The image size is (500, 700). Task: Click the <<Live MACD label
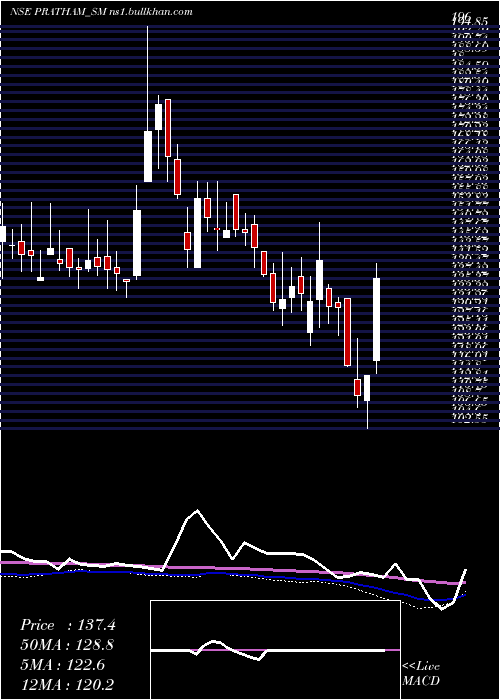(x=421, y=674)
